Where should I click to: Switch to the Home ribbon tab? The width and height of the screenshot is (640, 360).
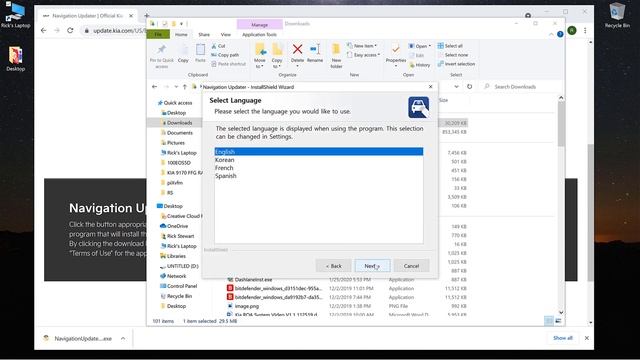click(x=181, y=35)
